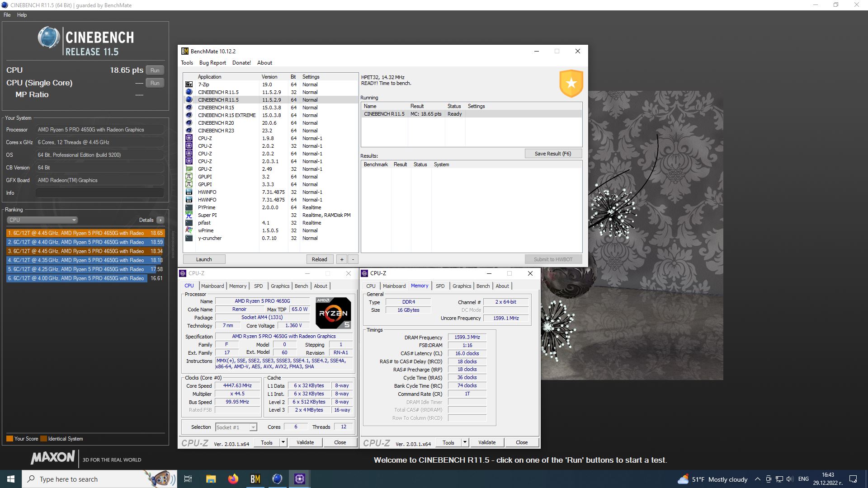Click minus button to remove application

[353, 259]
